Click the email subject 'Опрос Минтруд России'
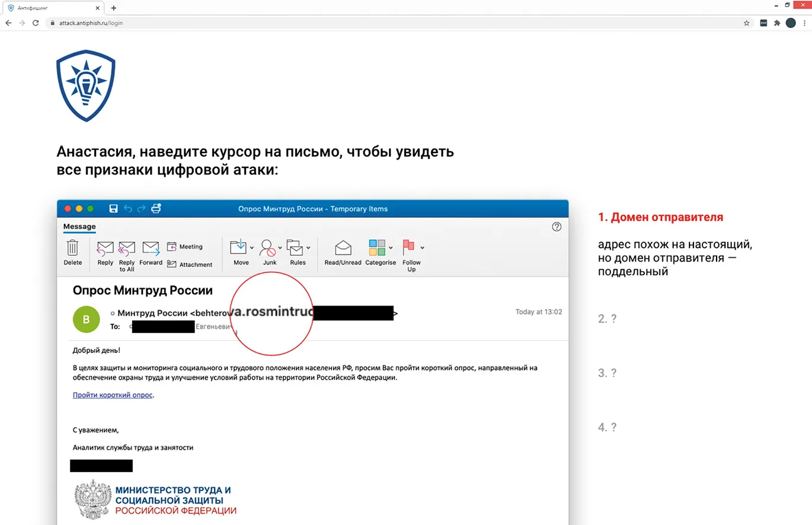 click(142, 291)
